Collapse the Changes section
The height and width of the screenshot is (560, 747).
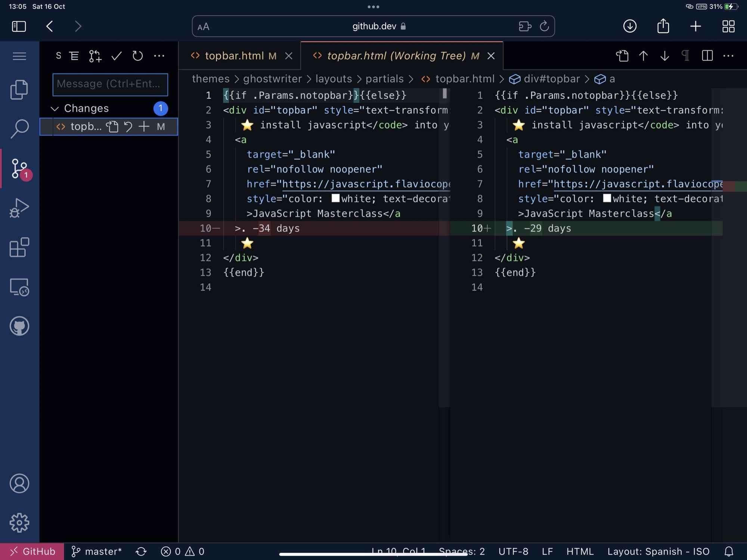tap(55, 108)
